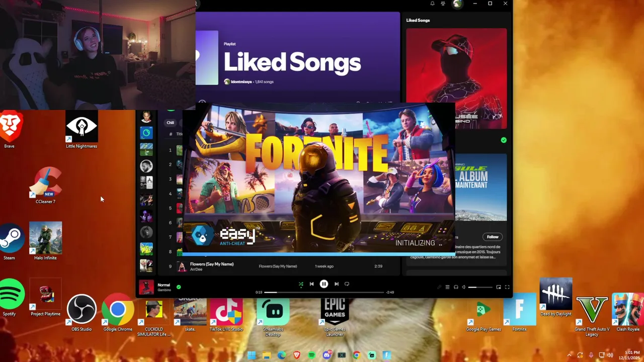Open the TikTok LIVE Studio shortcut

click(226, 314)
